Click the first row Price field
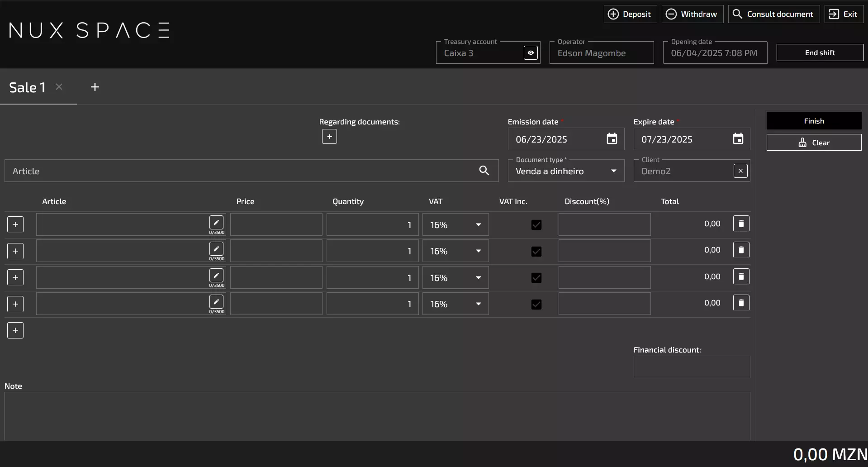The width and height of the screenshot is (868, 467). coord(276,224)
